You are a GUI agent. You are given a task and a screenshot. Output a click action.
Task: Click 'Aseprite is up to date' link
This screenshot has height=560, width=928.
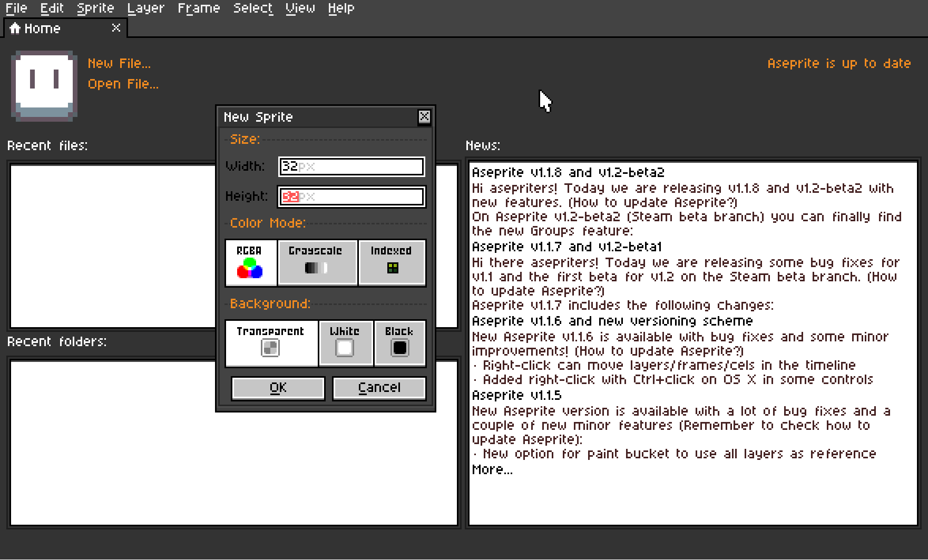(839, 64)
